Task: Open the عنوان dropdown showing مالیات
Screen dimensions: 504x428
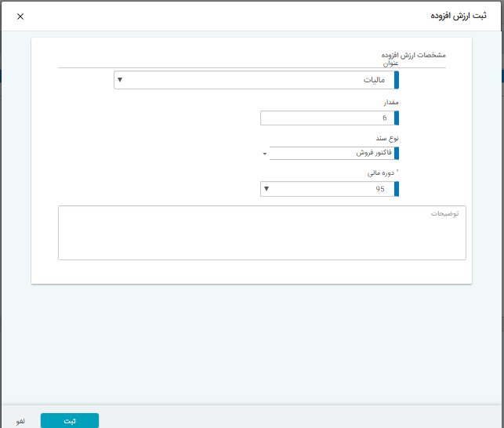Action: [256, 80]
